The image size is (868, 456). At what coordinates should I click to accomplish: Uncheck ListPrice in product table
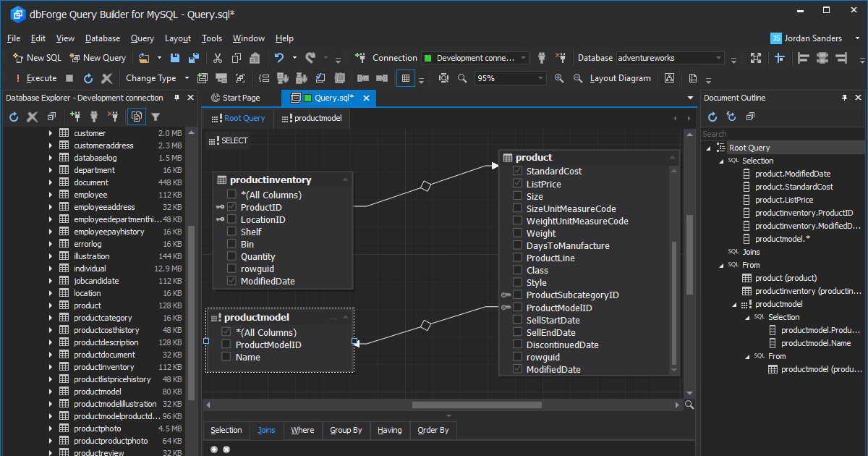coord(517,184)
